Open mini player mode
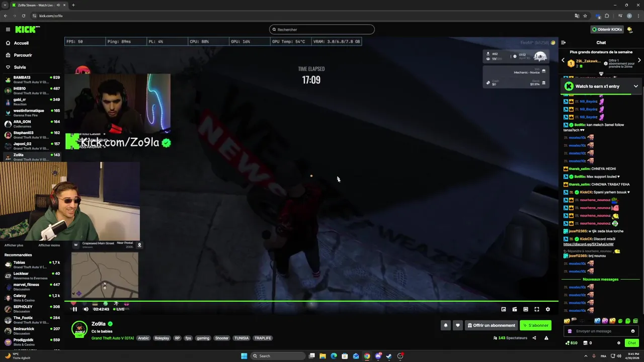The width and height of the screenshot is (644, 362). tap(504, 309)
